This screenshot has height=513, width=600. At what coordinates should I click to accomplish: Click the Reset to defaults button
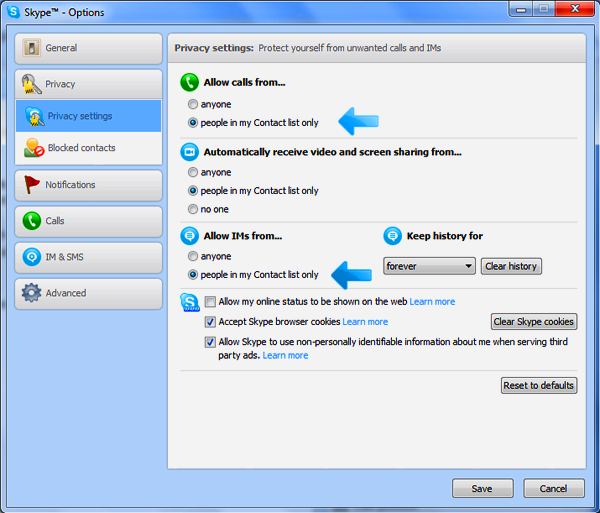pos(539,386)
